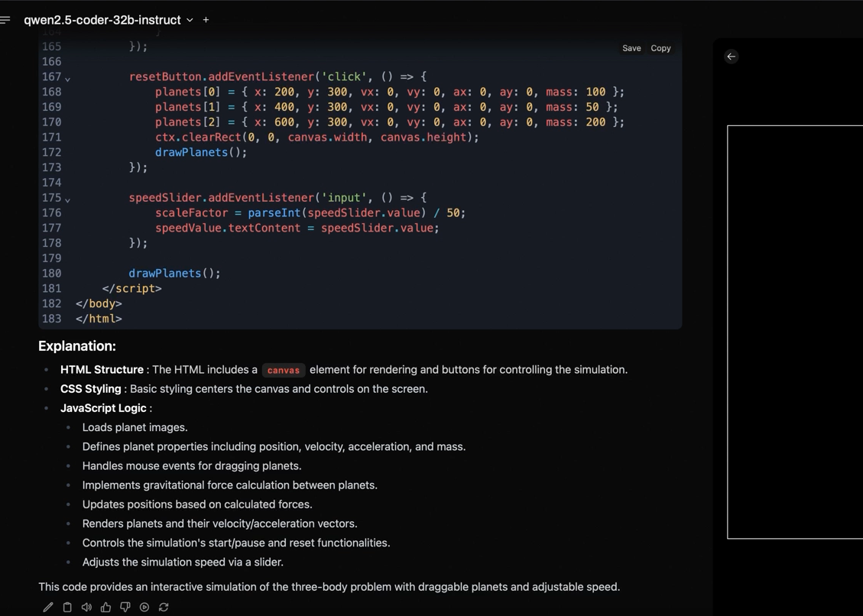This screenshot has height=616, width=863.
Task: Click the inline 'canvas' code tag
Action: pyautogui.click(x=284, y=370)
